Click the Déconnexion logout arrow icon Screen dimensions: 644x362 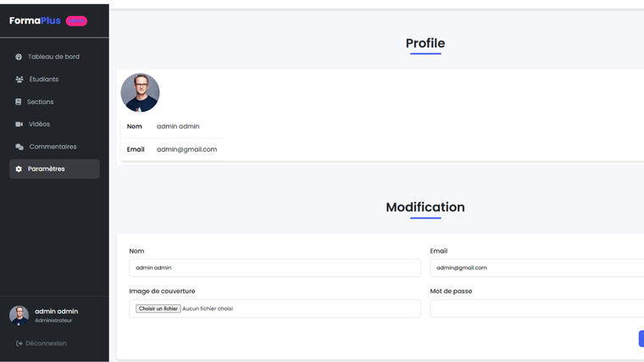click(19, 343)
